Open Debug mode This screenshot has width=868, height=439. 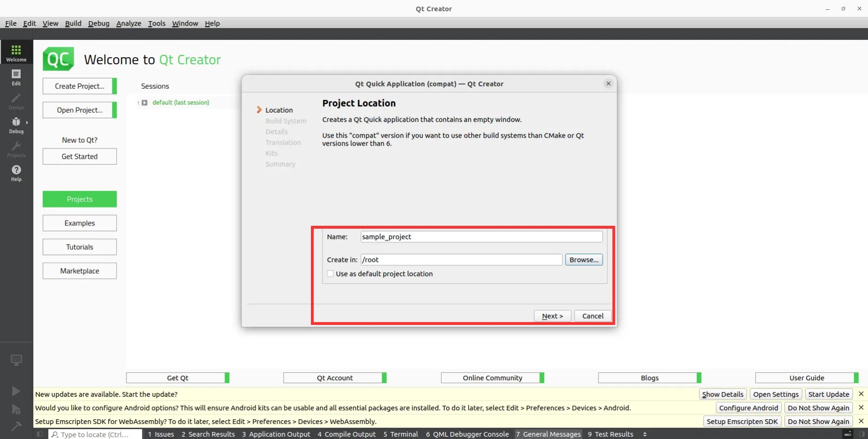[15, 123]
